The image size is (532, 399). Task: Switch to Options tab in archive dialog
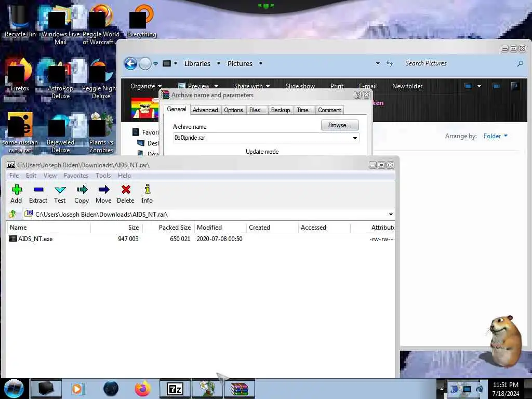[x=233, y=110]
